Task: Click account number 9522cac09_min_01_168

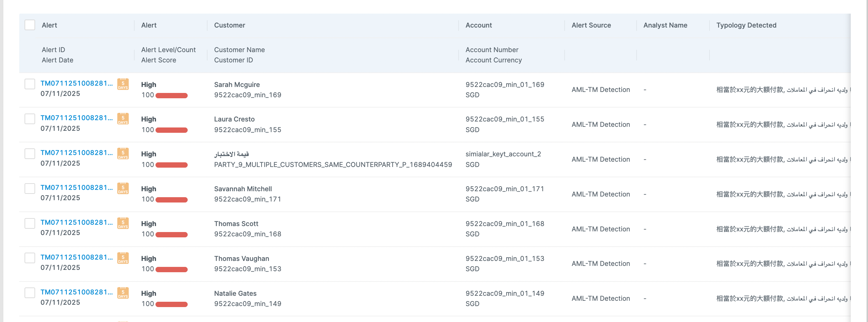Action: tap(505, 224)
